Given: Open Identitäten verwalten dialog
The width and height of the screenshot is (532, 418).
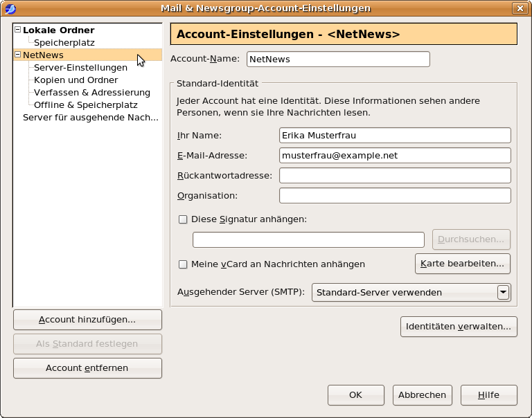Looking at the screenshot, I should pos(459,327).
